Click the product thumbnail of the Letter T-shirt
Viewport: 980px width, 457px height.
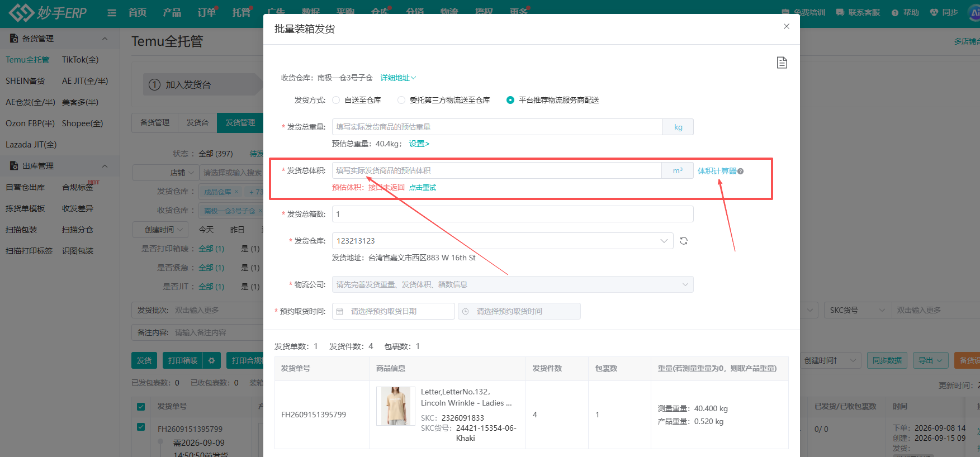[x=396, y=406]
